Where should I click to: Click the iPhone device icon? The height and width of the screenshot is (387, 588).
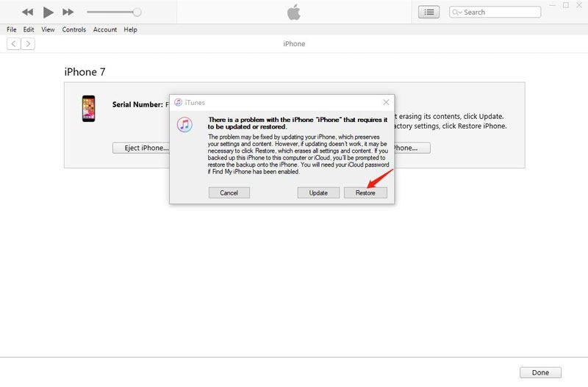pos(88,108)
